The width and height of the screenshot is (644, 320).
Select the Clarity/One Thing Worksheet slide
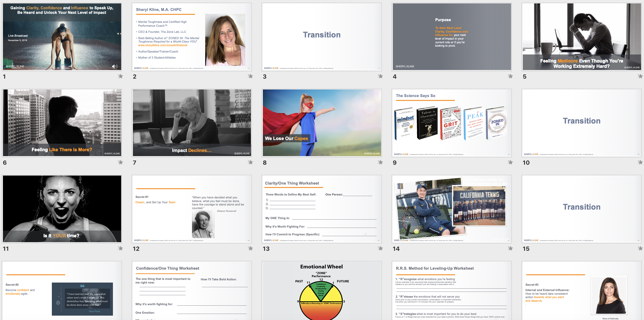(322, 209)
